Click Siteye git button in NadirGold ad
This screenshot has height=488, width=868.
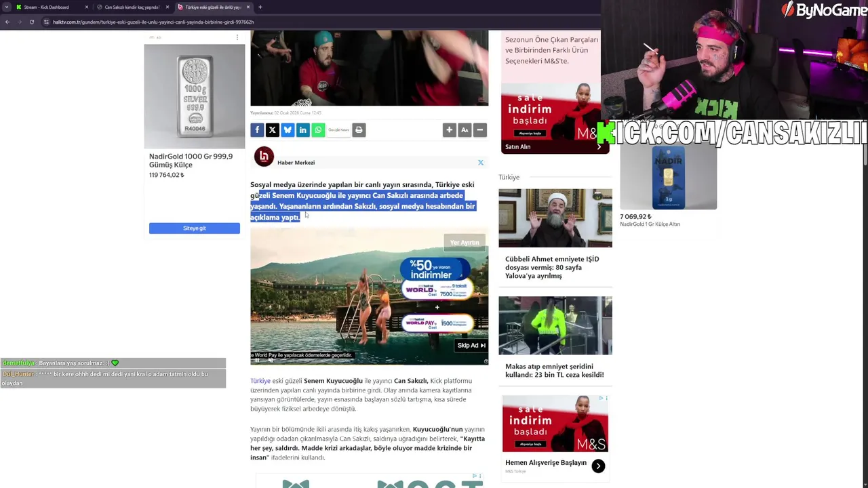(x=194, y=228)
